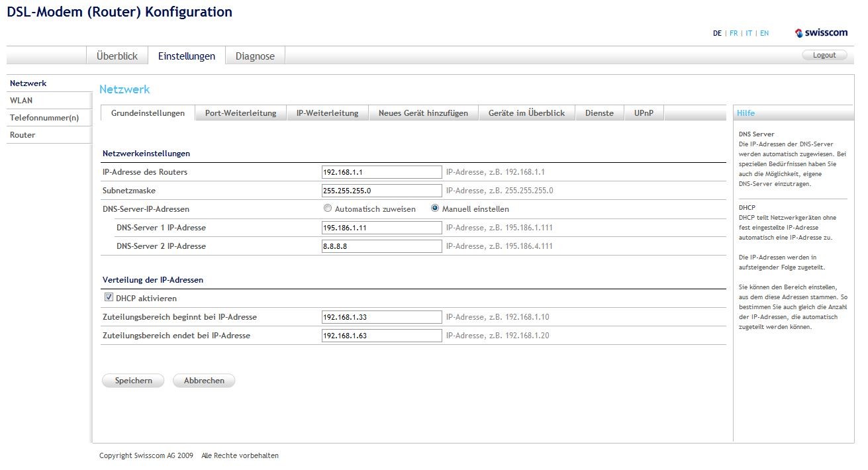The height and width of the screenshot is (470, 868).
Task: Click the DNS-Server 1 IP-Adresse field
Action: pos(381,228)
